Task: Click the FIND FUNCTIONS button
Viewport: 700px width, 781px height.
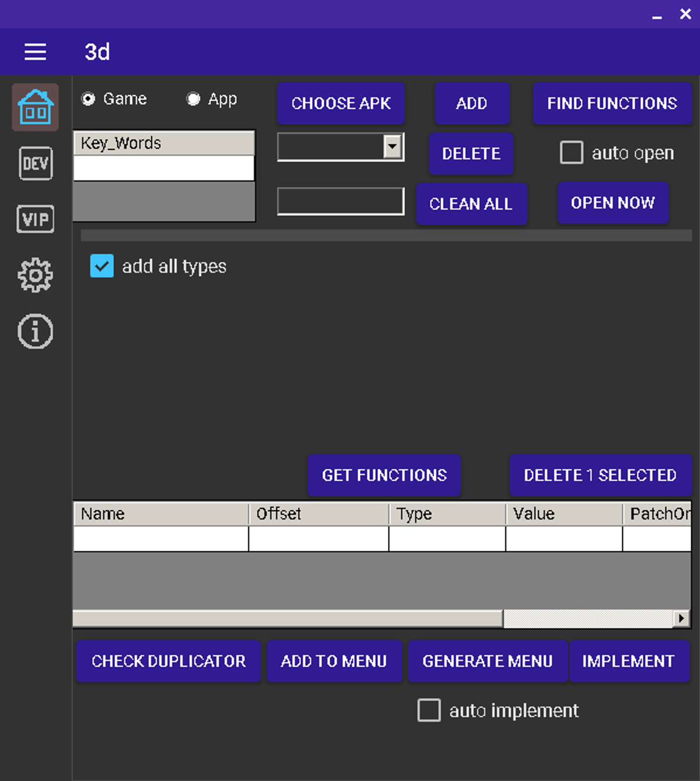Action: coord(612,103)
